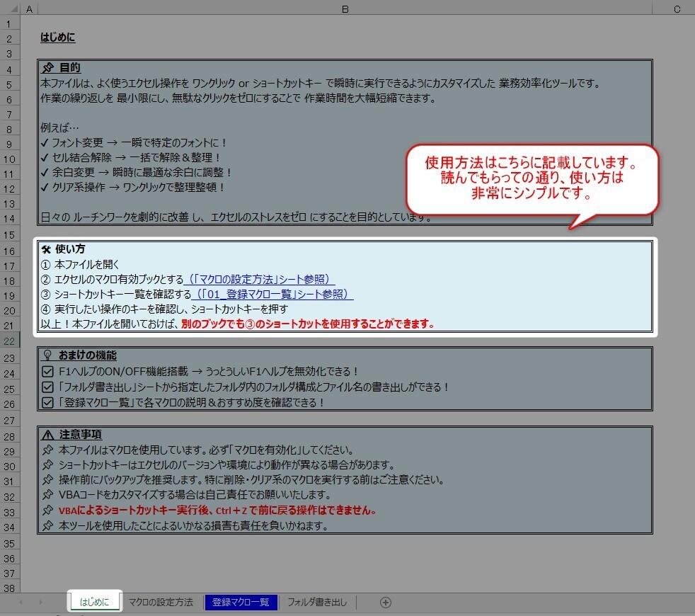Click the pin icon before 本ツールを使用したことによる
Screen dimensions: 695x616
click(x=47, y=525)
